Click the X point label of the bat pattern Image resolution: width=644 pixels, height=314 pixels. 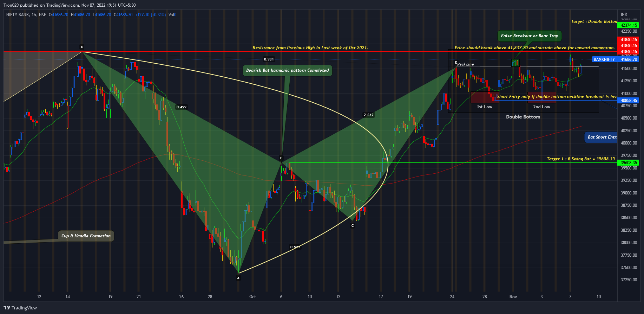pyautogui.click(x=82, y=47)
